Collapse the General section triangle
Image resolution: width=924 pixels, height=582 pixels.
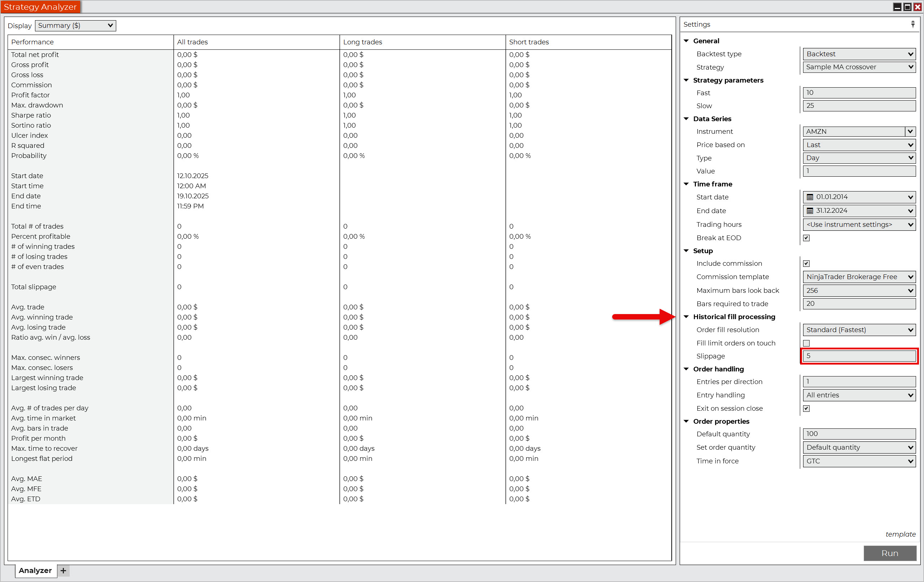click(686, 41)
